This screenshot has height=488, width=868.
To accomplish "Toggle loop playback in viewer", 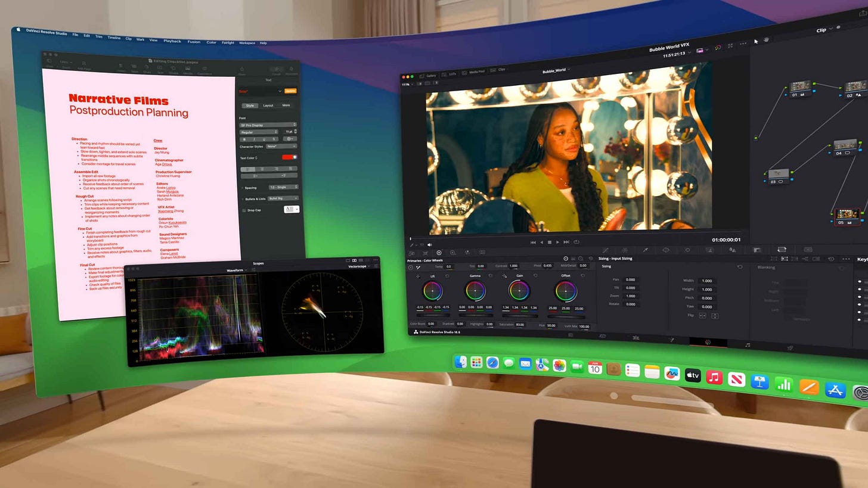I will coord(576,242).
